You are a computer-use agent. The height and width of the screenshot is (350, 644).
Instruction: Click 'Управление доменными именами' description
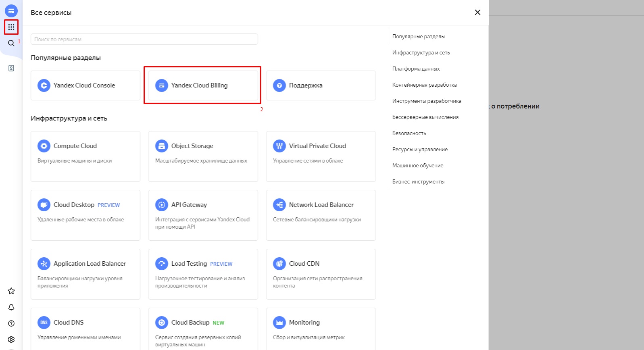(x=79, y=337)
